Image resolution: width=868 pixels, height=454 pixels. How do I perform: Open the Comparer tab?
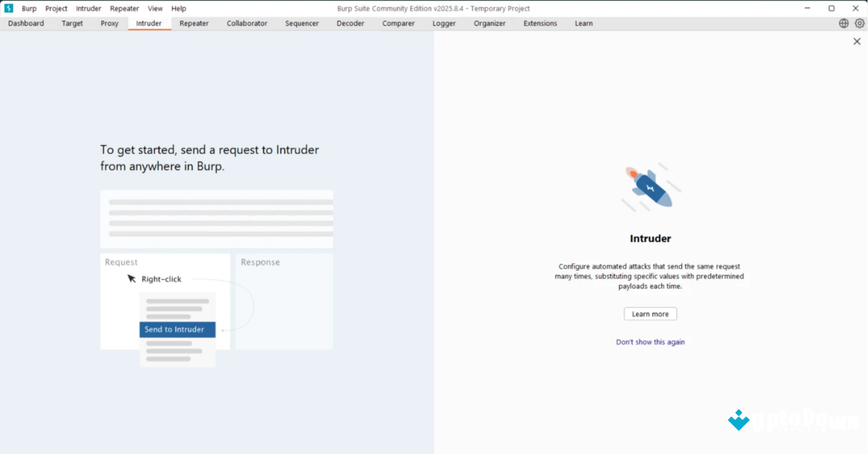pyautogui.click(x=398, y=23)
